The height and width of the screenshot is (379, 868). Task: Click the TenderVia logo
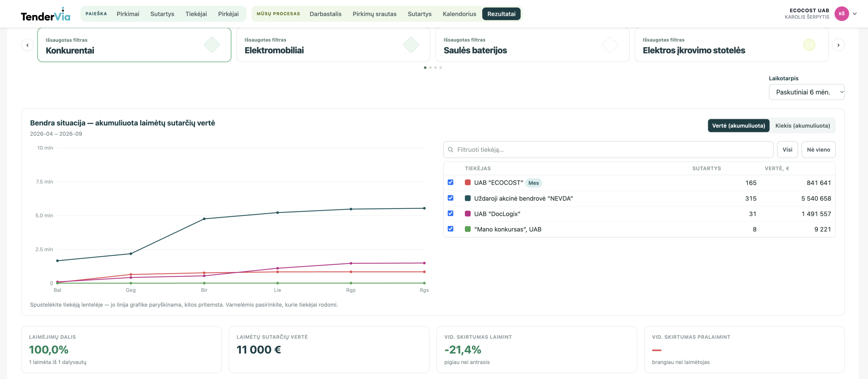click(45, 14)
